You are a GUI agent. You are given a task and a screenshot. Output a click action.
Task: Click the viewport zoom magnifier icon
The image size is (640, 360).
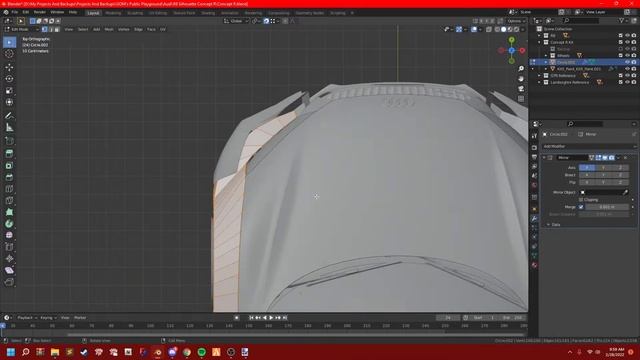click(521, 69)
